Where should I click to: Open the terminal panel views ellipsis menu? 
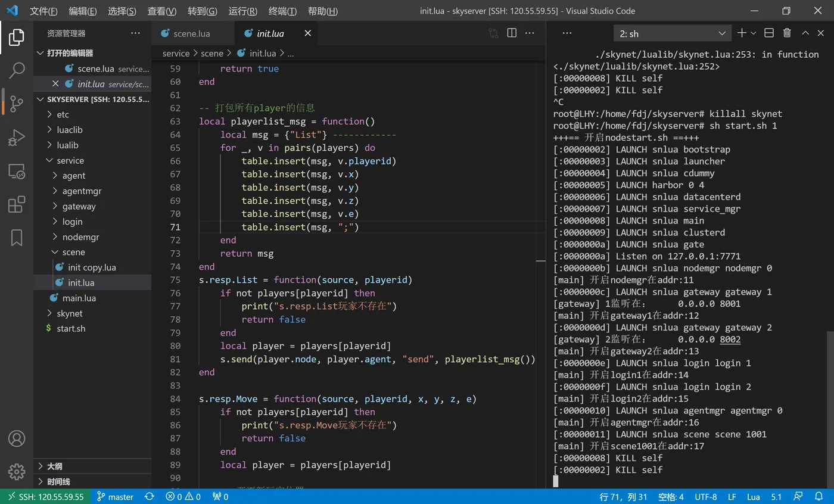[x=567, y=33]
